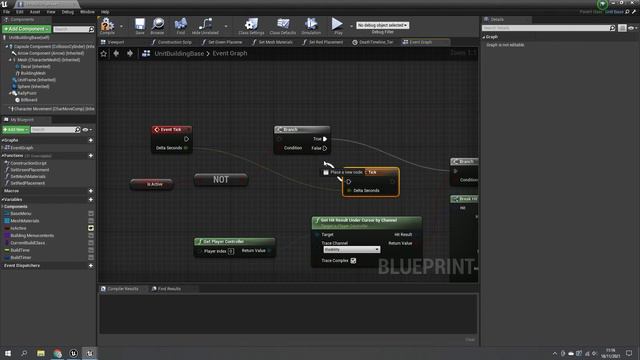
Task: Open the Set Green Placement tab
Action: tap(222, 42)
